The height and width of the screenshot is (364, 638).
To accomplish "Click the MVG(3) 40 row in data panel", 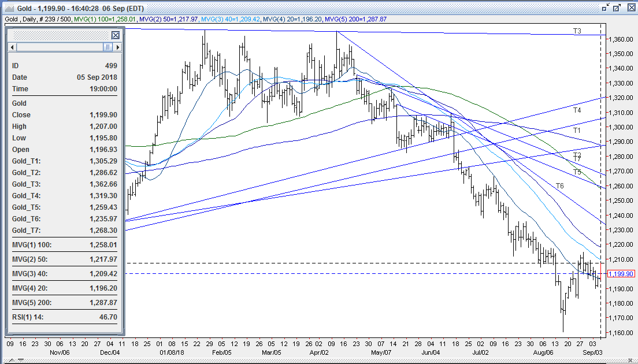I will point(65,274).
